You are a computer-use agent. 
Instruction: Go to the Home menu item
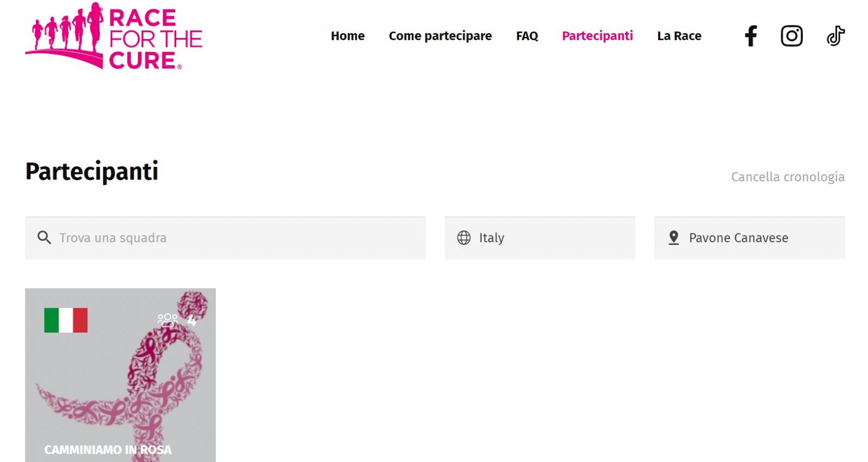[x=348, y=36]
